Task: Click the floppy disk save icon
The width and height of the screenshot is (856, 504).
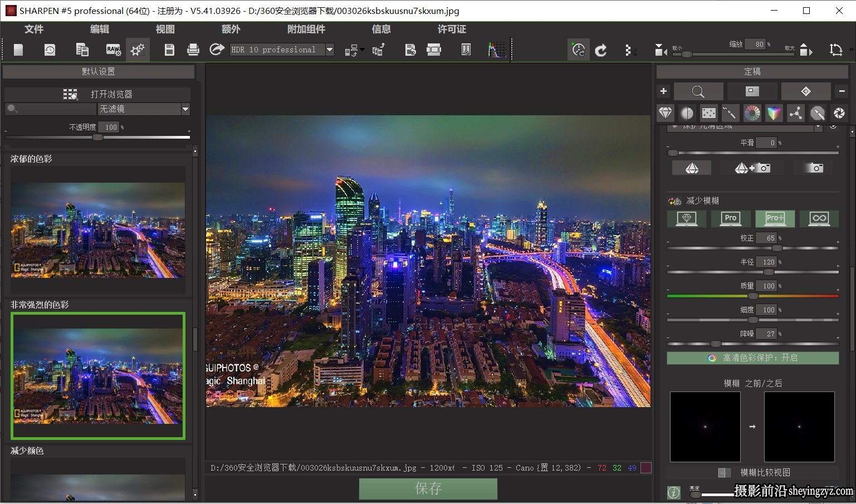Action: [169, 50]
